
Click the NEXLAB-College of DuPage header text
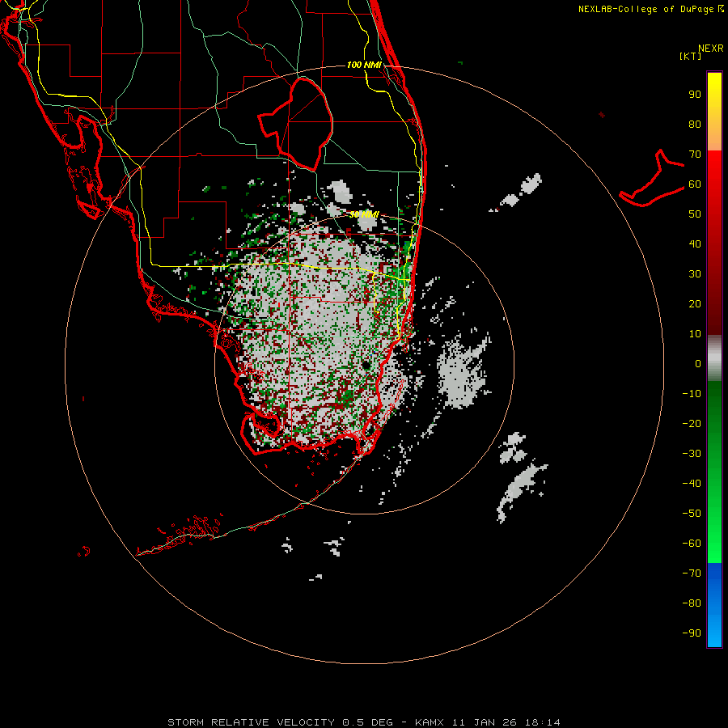click(650, 9)
